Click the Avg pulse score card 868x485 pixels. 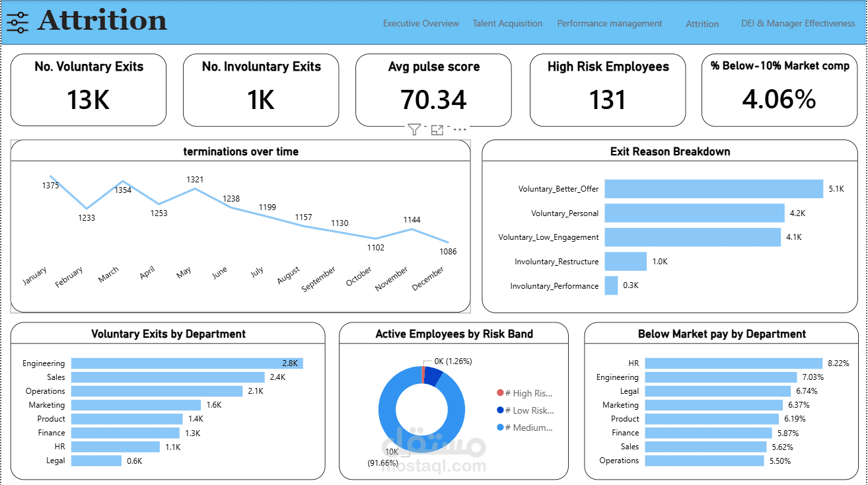[x=433, y=90]
